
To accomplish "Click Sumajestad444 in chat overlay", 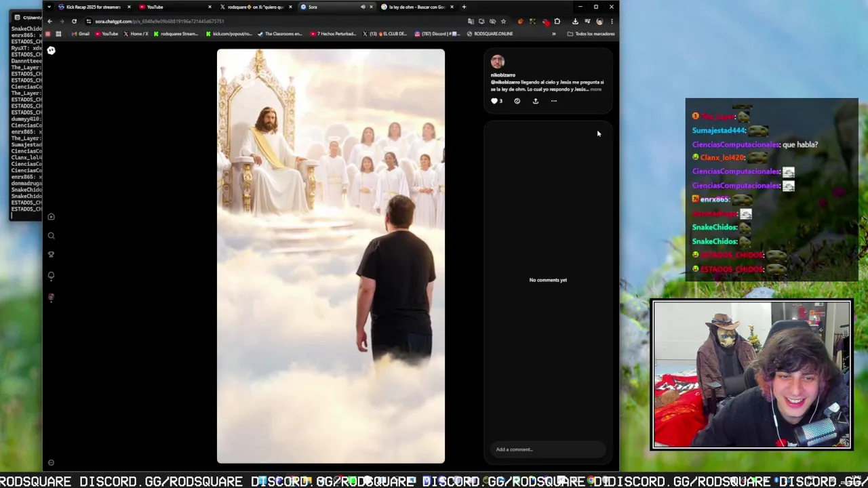I will pyautogui.click(x=719, y=130).
